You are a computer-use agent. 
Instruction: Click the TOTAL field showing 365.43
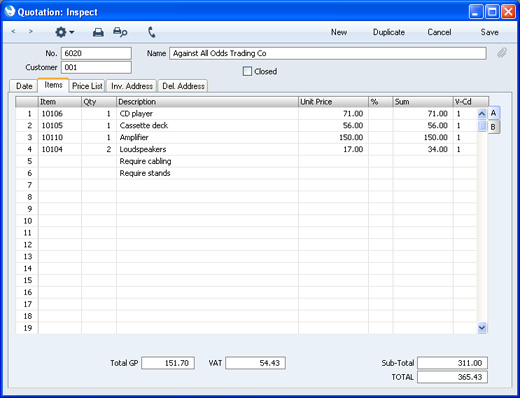[452, 377]
